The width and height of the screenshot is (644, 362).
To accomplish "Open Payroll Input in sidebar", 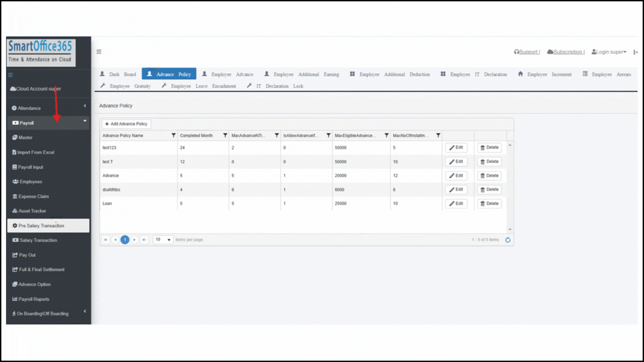I will (28, 167).
